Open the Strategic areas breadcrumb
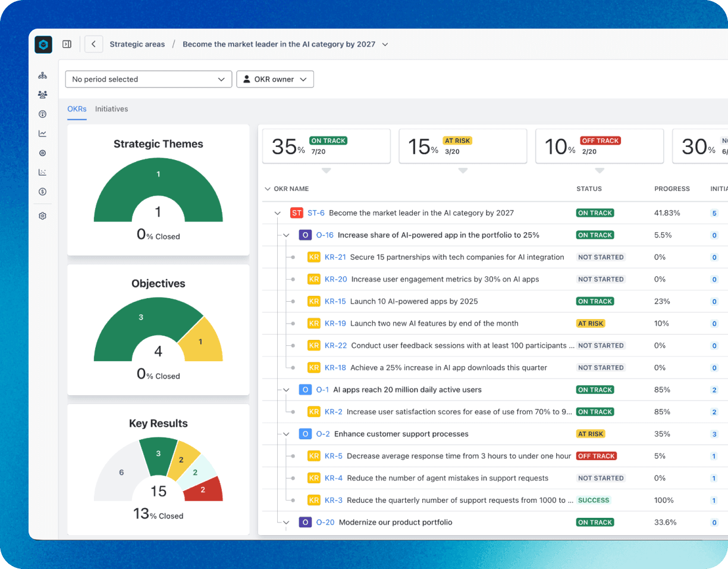This screenshot has height=569, width=728. pyautogui.click(x=137, y=44)
